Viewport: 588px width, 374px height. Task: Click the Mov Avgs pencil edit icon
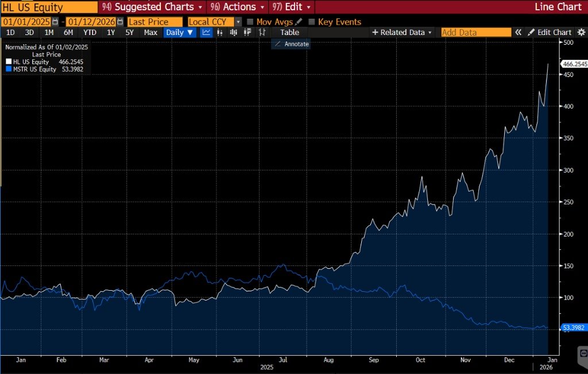pos(299,22)
